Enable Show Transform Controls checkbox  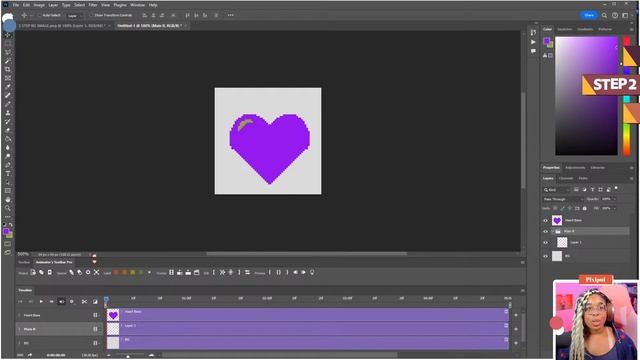click(x=91, y=16)
